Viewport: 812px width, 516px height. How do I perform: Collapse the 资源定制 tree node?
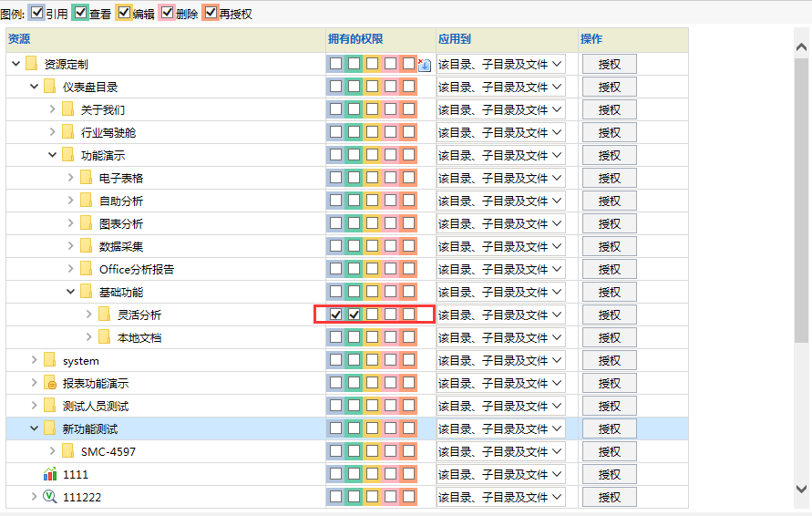click(x=16, y=64)
